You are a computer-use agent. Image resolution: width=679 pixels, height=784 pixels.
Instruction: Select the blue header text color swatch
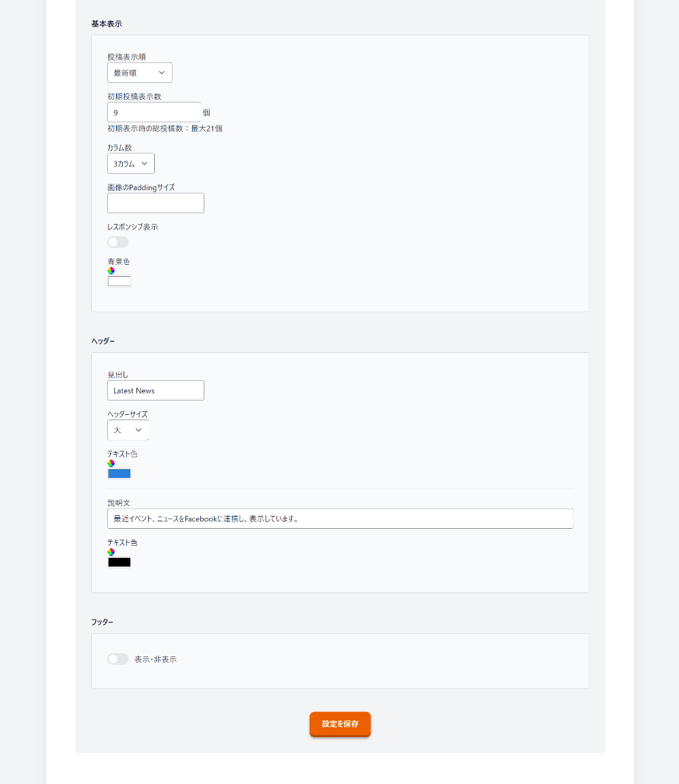click(x=119, y=473)
